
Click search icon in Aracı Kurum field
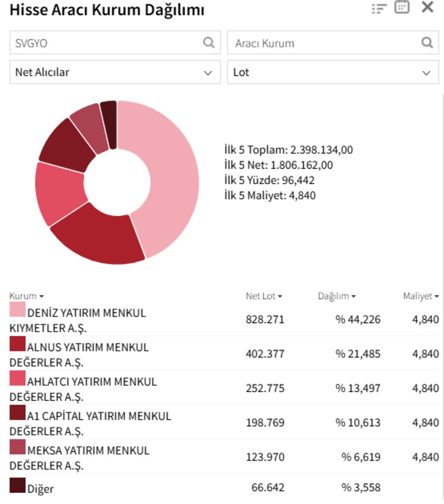(427, 42)
